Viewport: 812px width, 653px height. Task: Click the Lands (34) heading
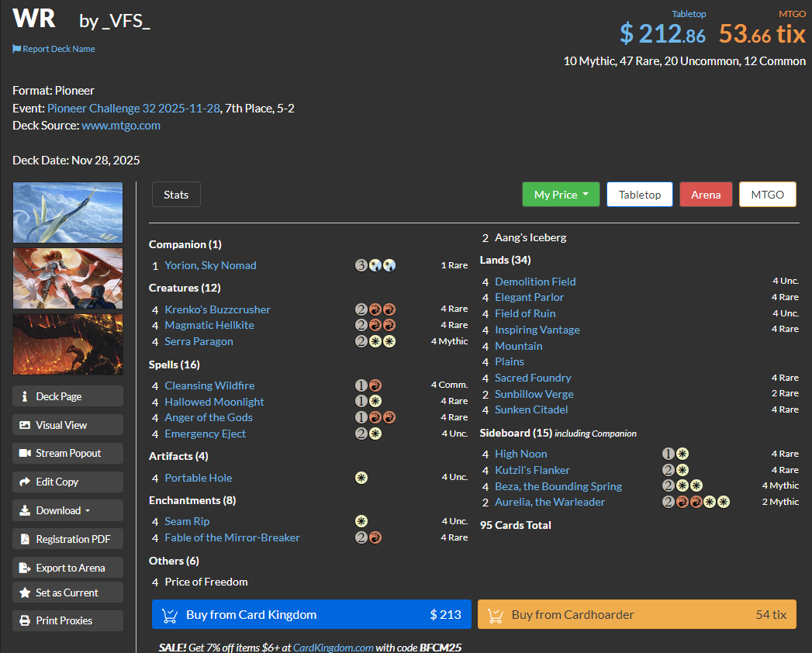tap(505, 260)
